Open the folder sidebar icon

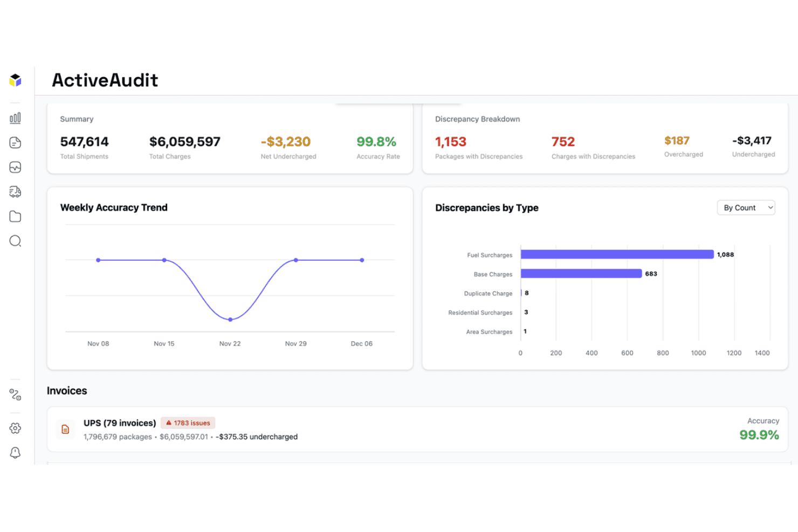tap(15, 216)
